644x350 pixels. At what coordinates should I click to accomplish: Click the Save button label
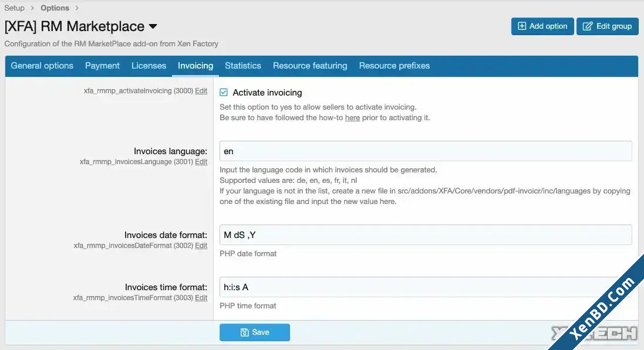pyautogui.click(x=261, y=332)
